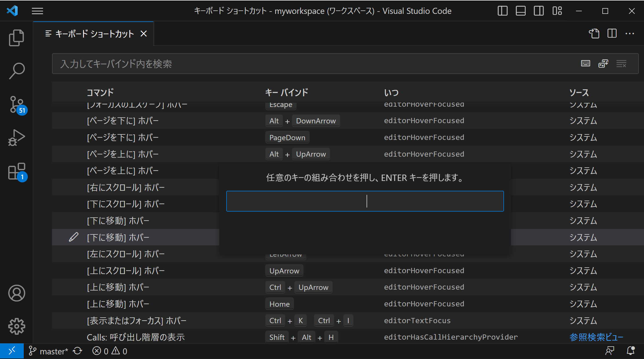Click the feedback icon in status bar
The height and width of the screenshot is (359, 644).
click(x=610, y=351)
